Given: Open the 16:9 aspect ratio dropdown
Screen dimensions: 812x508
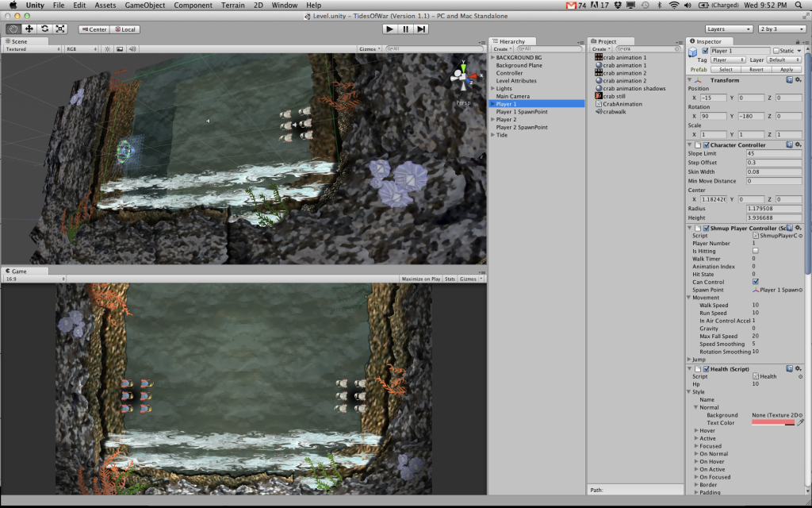Looking at the screenshot, I should coord(35,279).
